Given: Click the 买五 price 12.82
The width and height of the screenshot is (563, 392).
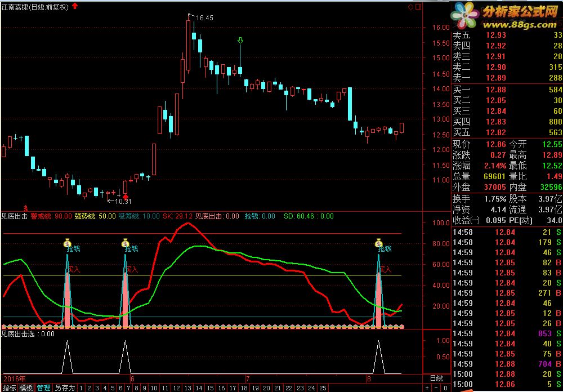Looking at the screenshot, I should coord(496,132).
